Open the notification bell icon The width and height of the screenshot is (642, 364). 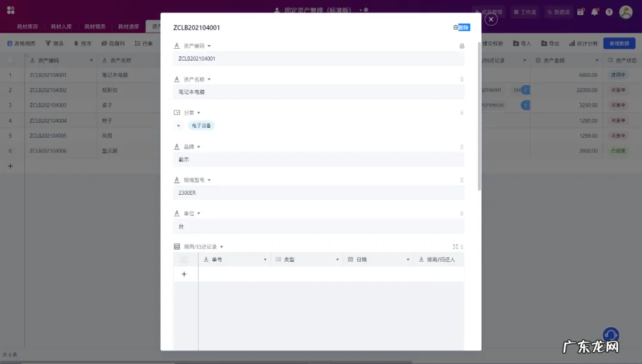594,12
